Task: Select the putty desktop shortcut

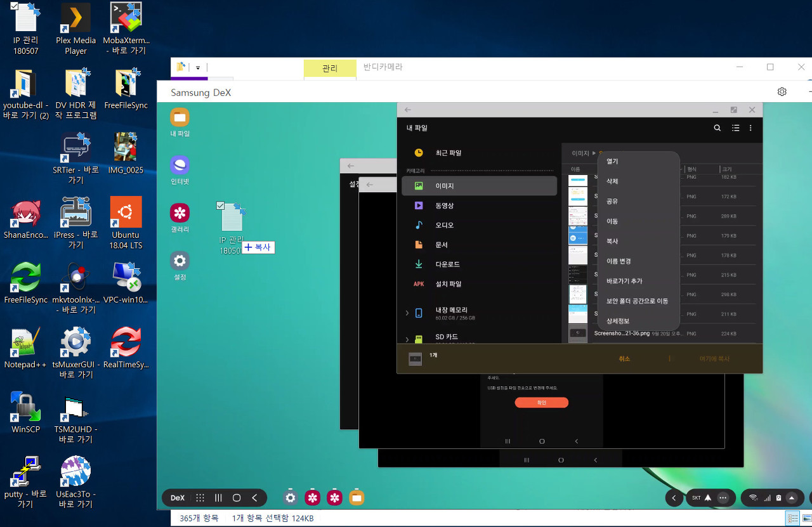Action: 25,482
